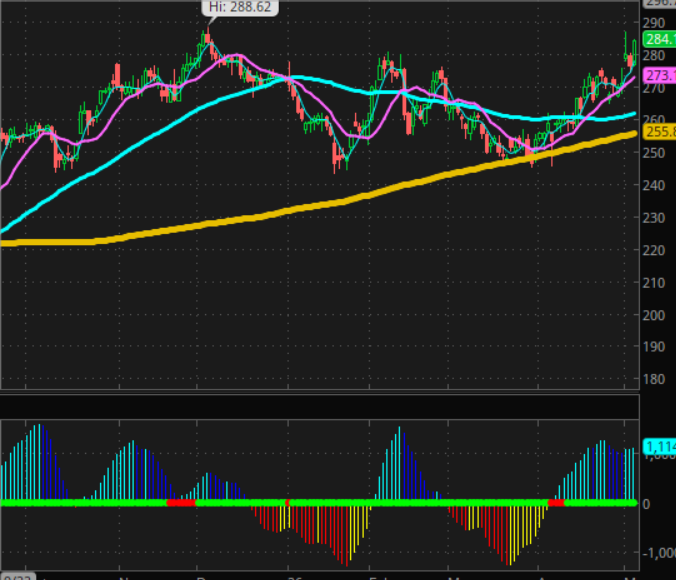Click the 200 price axis label
The image size is (676, 580).
click(x=654, y=315)
